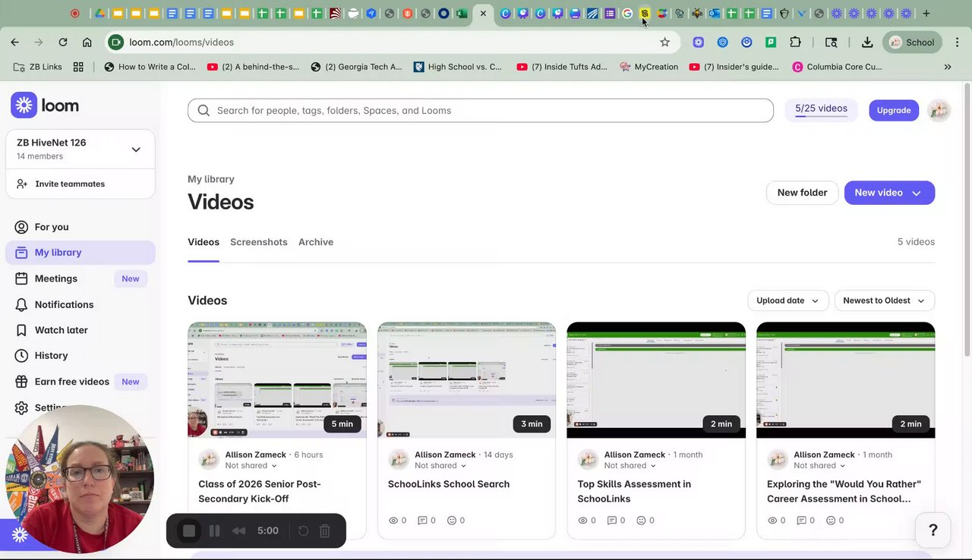Image resolution: width=972 pixels, height=560 pixels.
Task: Expand Not shared on Class of 2026 video
Action: click(x=251, y=466)
